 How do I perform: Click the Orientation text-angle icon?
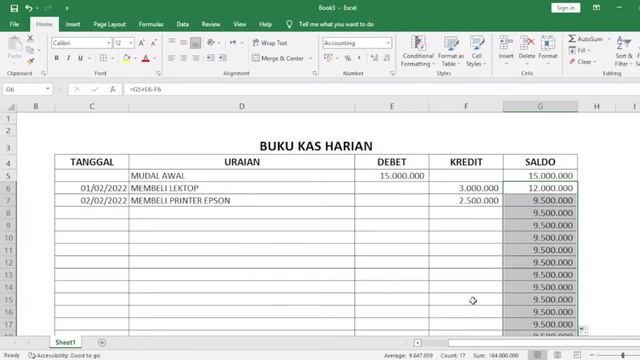click(x=211, y=42)
